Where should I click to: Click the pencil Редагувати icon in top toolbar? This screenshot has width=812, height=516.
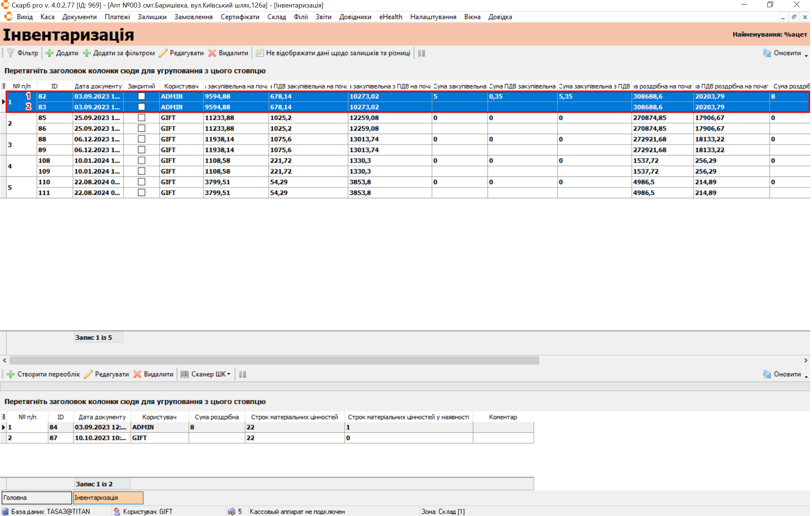click(163, 53)
